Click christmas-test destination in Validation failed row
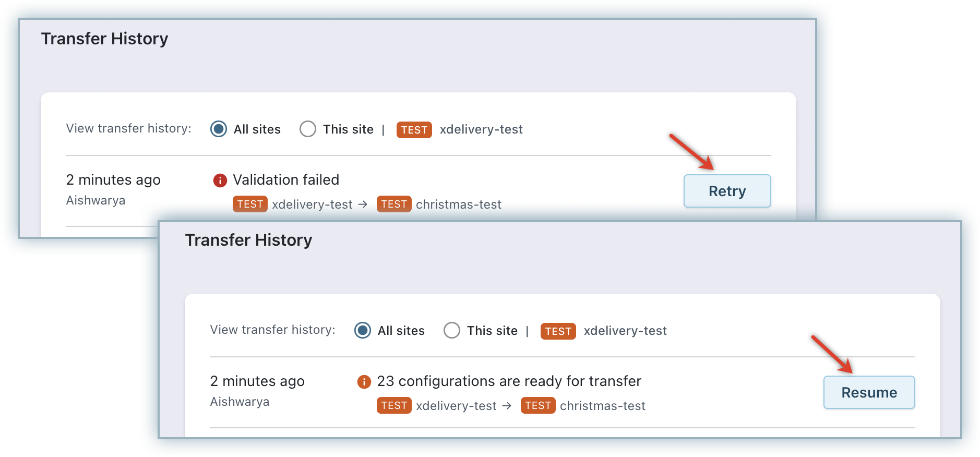 pyautogui.click(x=458, y=205)
